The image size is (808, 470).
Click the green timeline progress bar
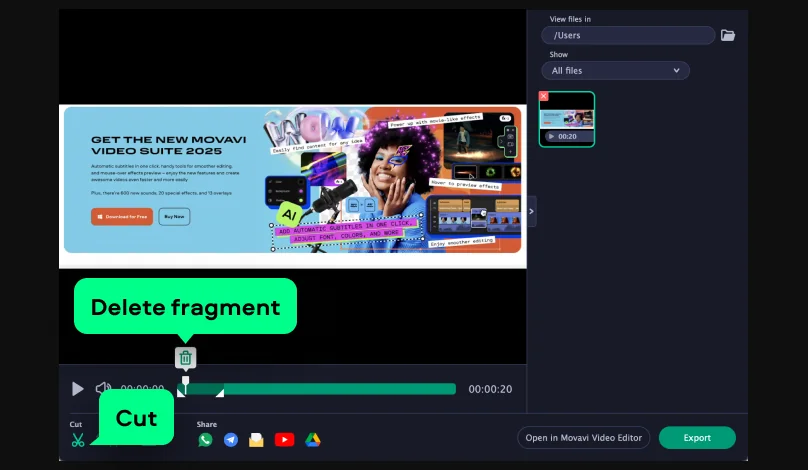click(x=316, y=389)
